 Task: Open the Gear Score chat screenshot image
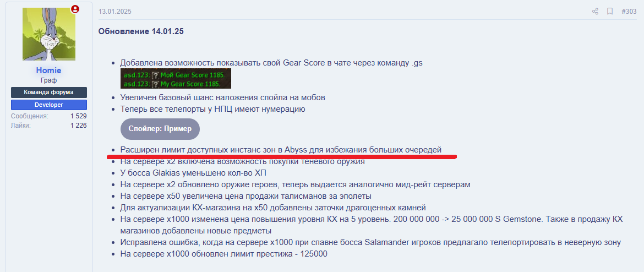(x=176, y=79)
